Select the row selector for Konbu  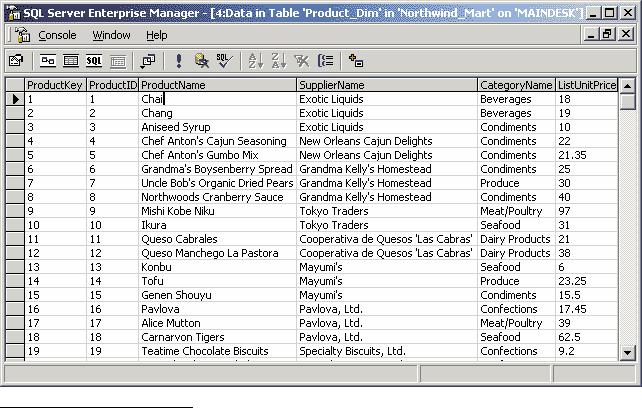coord(15,267)
